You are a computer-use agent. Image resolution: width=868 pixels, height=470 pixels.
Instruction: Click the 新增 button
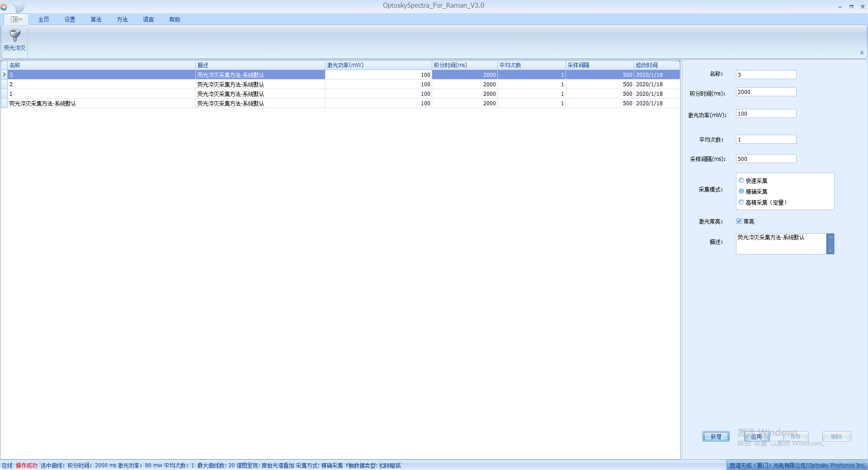pos(716,437)
